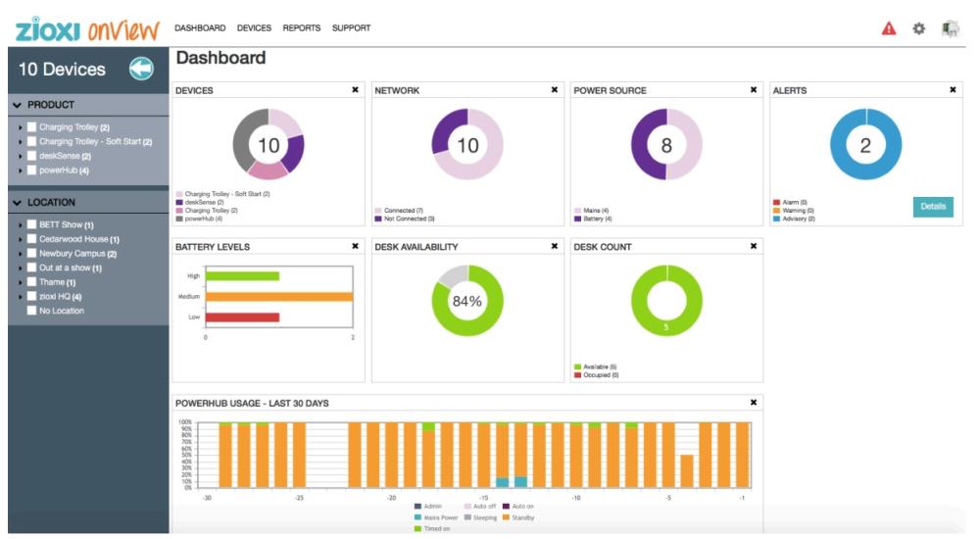Expand the Charging Trolley - Soft Start arrow
980x539 pixels.
[21, 142]
